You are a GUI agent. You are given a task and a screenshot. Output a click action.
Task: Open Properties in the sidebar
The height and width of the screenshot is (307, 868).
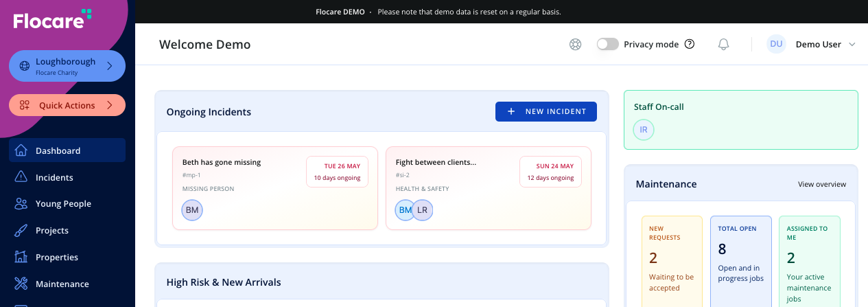[67, 257]
